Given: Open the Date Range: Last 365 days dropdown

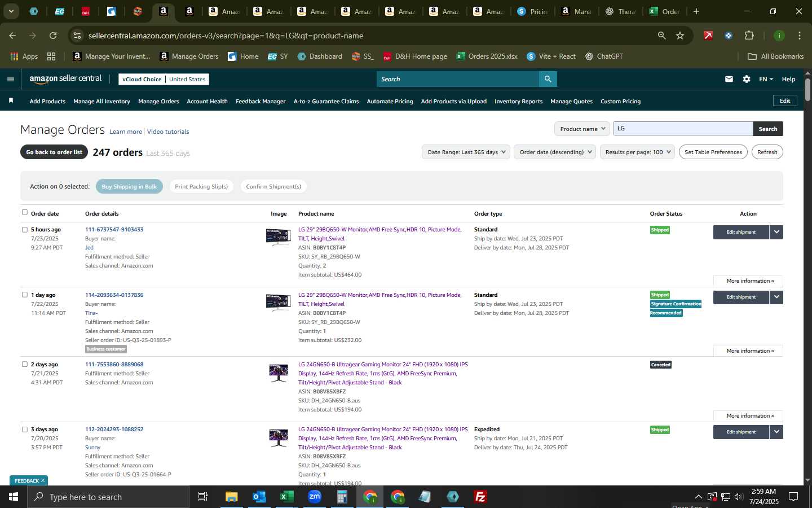Looking at the screenshot, I should pos(466,152).
